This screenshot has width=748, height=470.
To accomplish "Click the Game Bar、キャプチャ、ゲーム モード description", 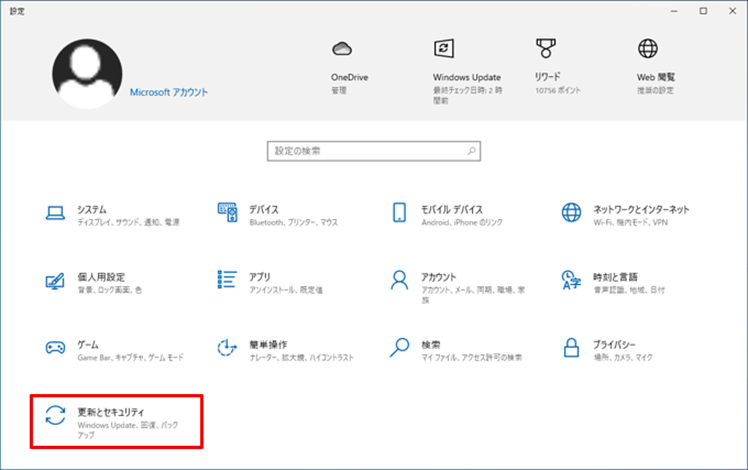I will [130, 358].
